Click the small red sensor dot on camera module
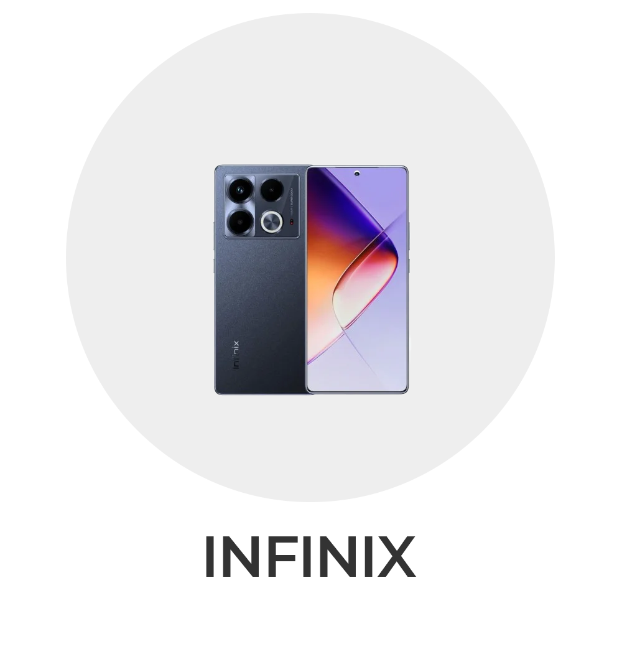 (291, 222)
